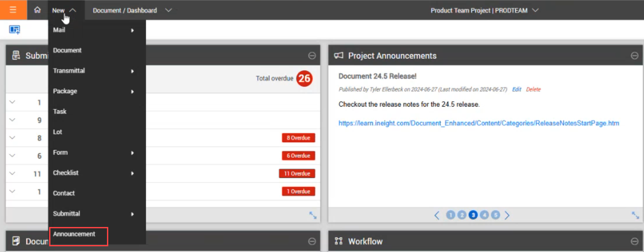Viewport: 644px width, 252px height.
Task: Open the Product Team Project selector
Action: tap(484, 10)
